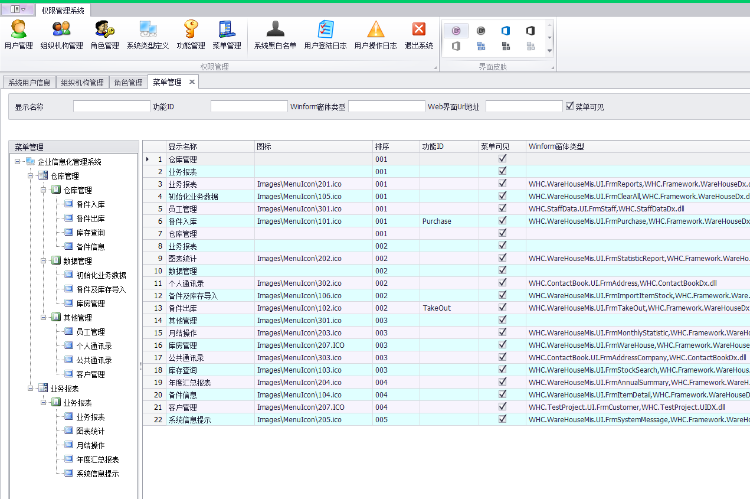Image resolution: width=750 pixels, height=499 pixels.
Task: Switch to the 角色管理 document tab
Action: click(128, 82)
